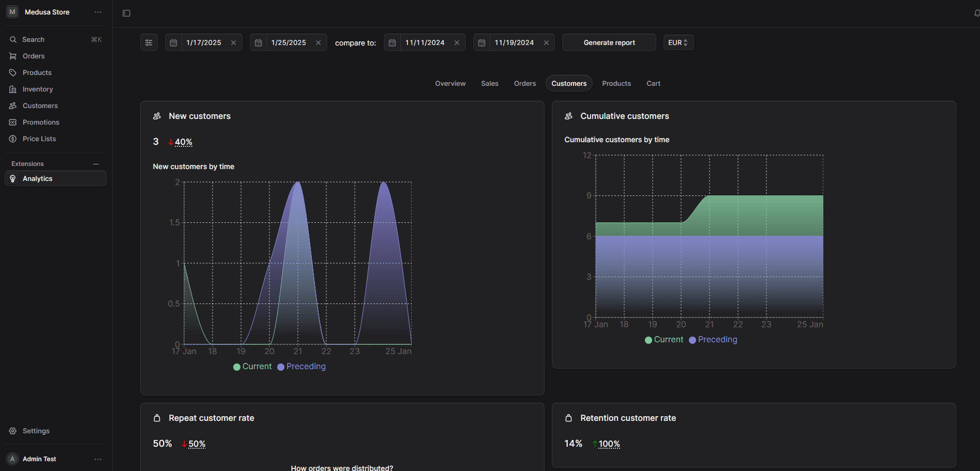980x471 pixels.
Task: Expand the Medusa Store switcher
Action: pos(47,12)
